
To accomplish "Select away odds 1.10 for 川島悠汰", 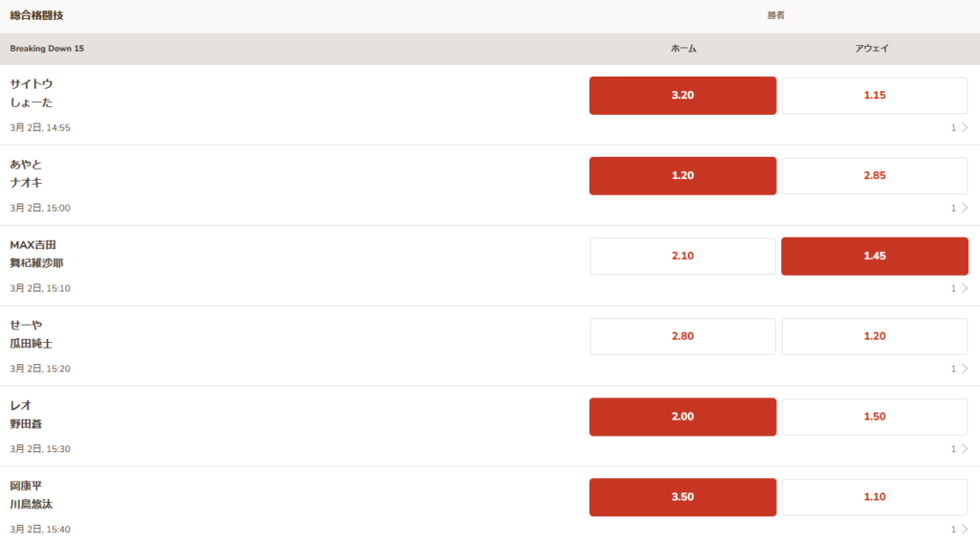I will [x=875, y=497].
